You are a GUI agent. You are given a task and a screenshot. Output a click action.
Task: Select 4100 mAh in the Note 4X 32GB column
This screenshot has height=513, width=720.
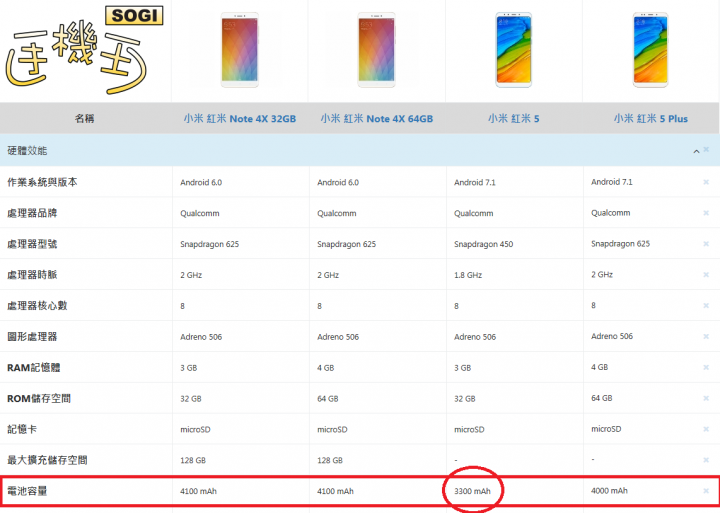point(198,491)
